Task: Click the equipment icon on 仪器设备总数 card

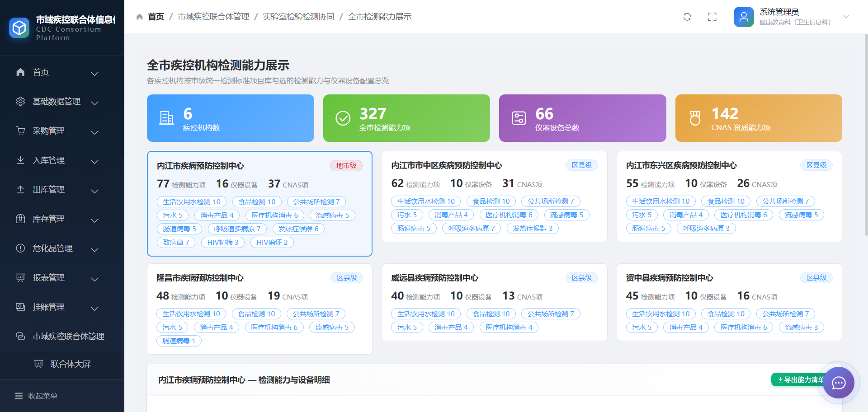Action: [519, 118]
